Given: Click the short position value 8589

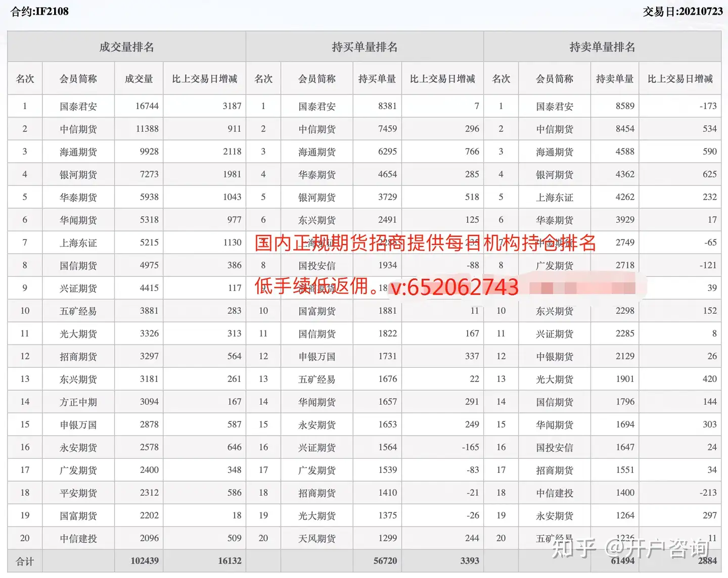Looking at the screenshot, I should (x=625, y=106).
